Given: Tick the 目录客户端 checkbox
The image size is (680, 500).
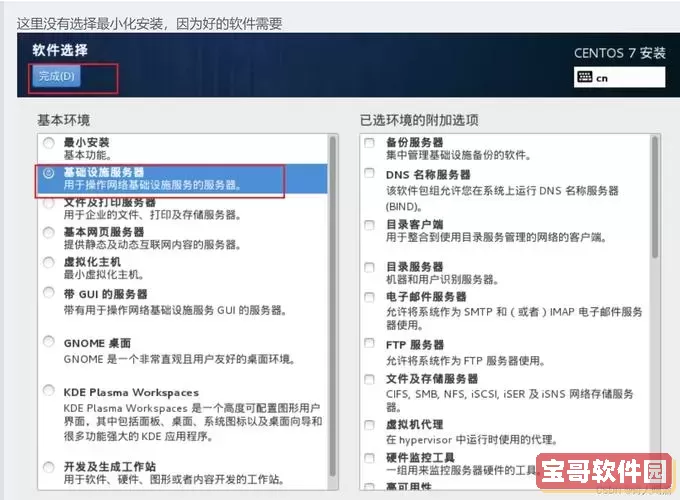Looking at the screenshot, I should tap(369, 225).
